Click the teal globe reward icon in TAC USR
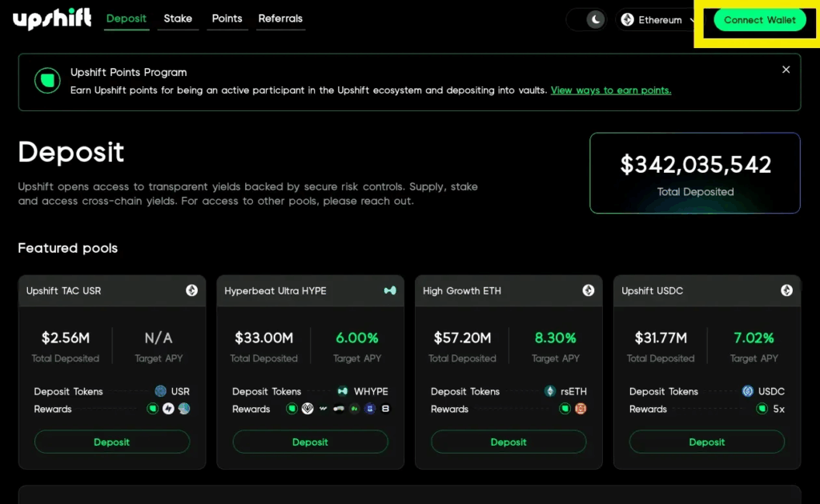 tap(184, 409)
